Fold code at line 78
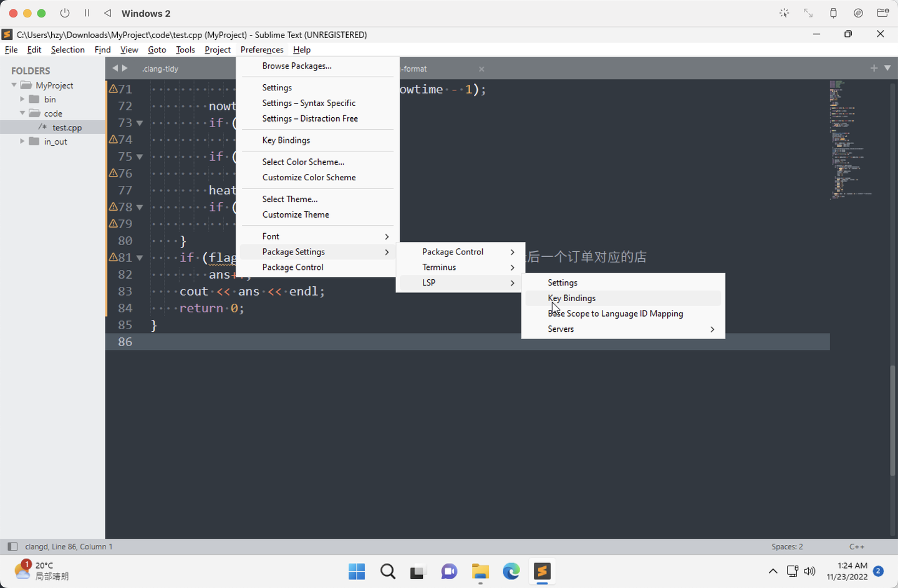 pyautogui.click(x=140, y=207)
